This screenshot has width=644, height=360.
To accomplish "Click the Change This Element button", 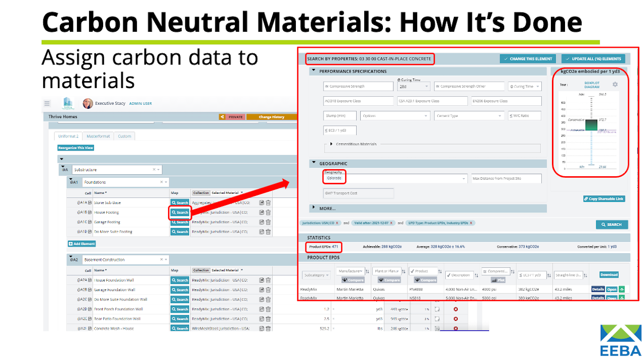I will (x=528, y=59).
